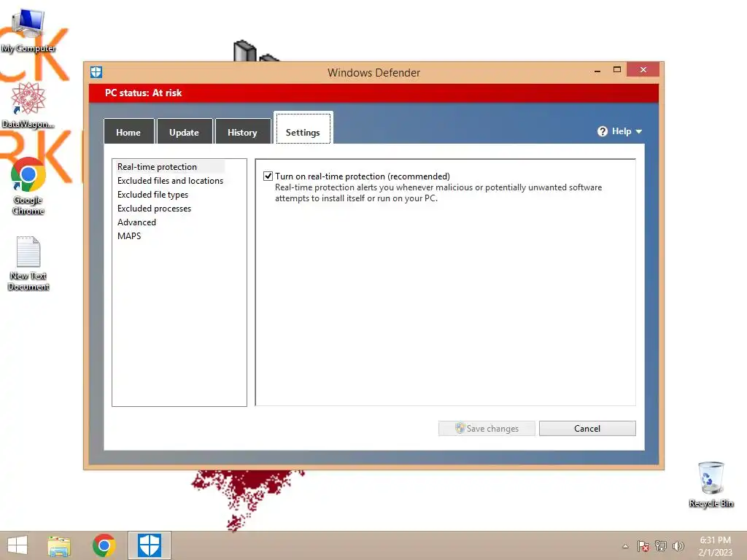
Task: Select the Settings tab
Action: click(x=303, y=128)
